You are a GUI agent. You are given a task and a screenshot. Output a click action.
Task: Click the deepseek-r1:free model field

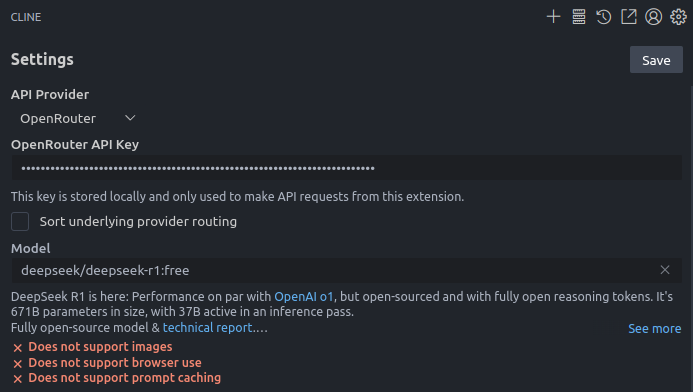coord(346,270)
